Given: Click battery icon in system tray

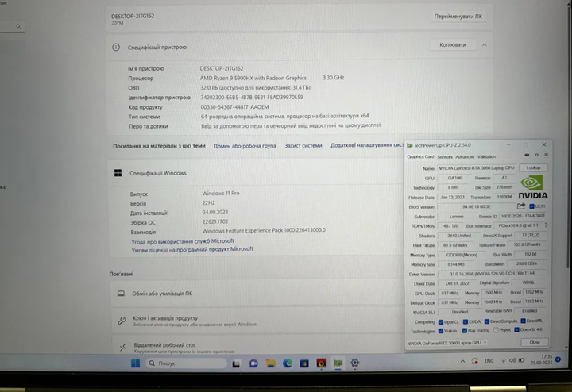Looking at the screenshot, I should pos(522,360).
